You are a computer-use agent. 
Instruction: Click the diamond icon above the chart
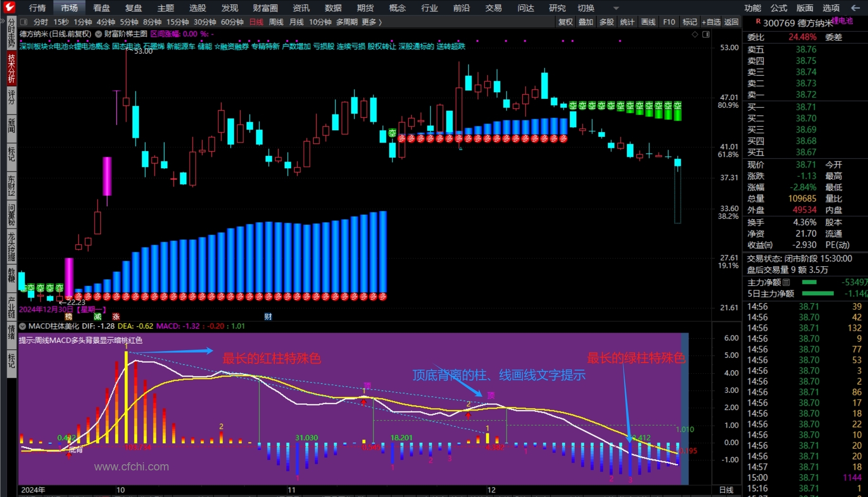695,34
